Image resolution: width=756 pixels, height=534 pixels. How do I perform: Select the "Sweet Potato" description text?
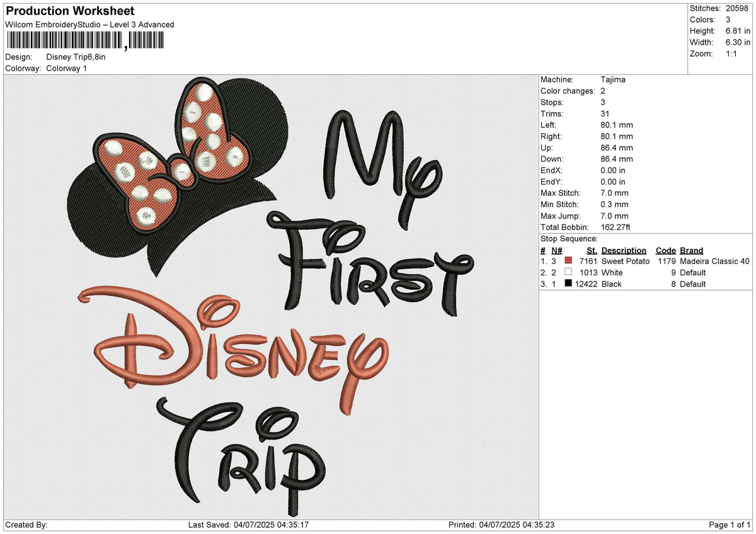point(625,261)
